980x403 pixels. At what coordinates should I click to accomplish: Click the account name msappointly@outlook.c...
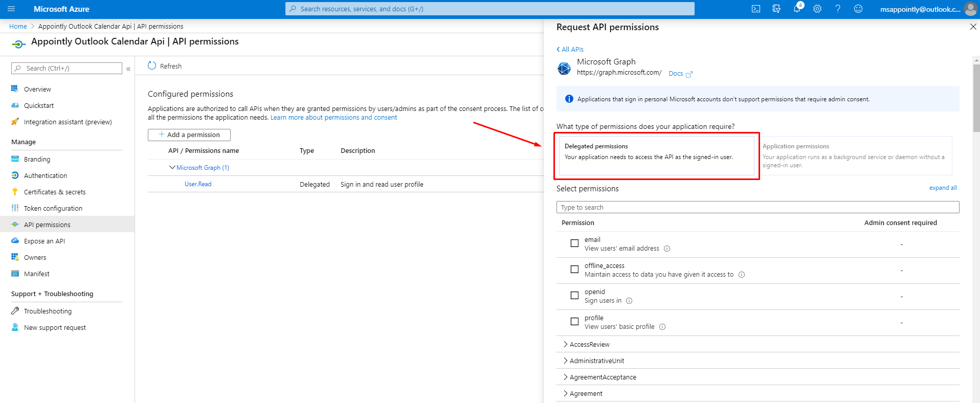920,9
